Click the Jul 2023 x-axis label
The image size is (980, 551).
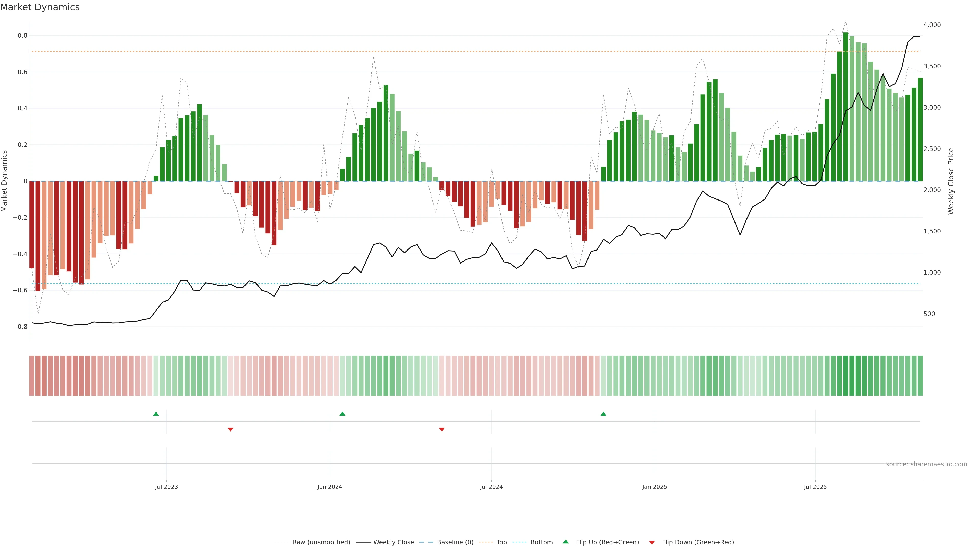coord(166,487)
